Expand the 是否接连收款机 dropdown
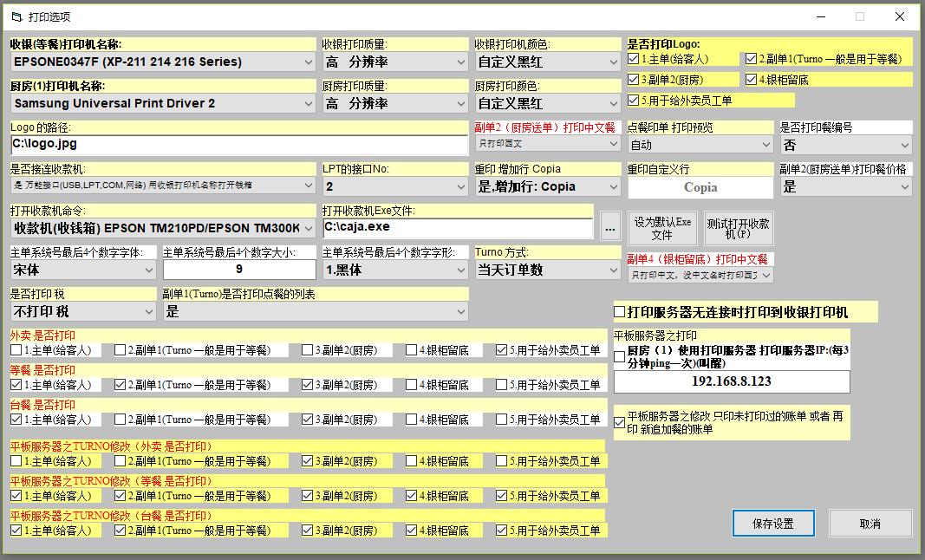The width and height of the screenshot is (925, 560). pyautogui.click(x=163, y=186)
